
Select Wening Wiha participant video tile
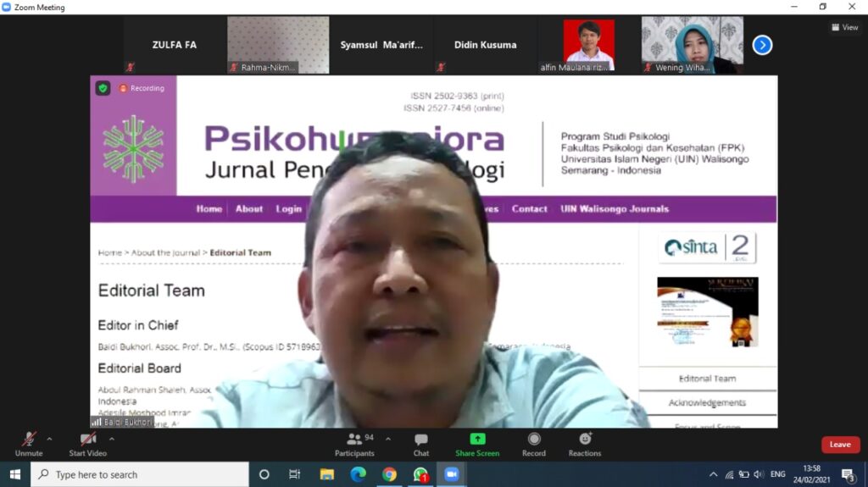pos(693,45)
